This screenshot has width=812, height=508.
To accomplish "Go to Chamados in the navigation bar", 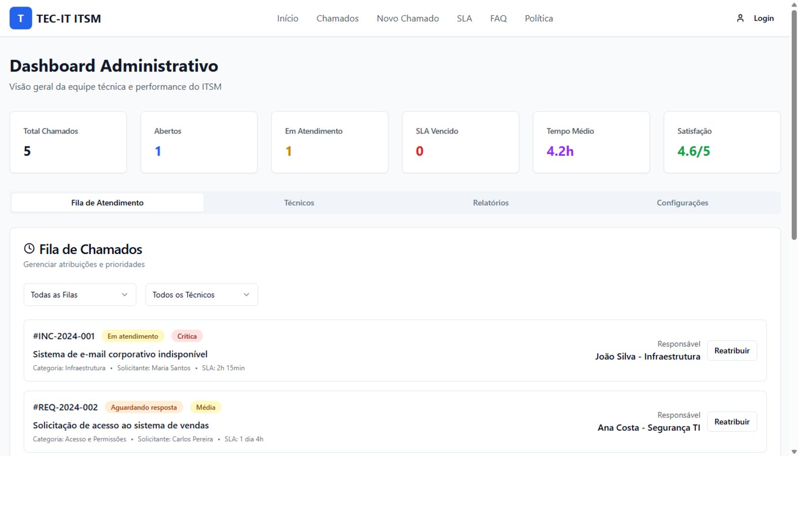I will pyautogui.click(x=337, y=18).
